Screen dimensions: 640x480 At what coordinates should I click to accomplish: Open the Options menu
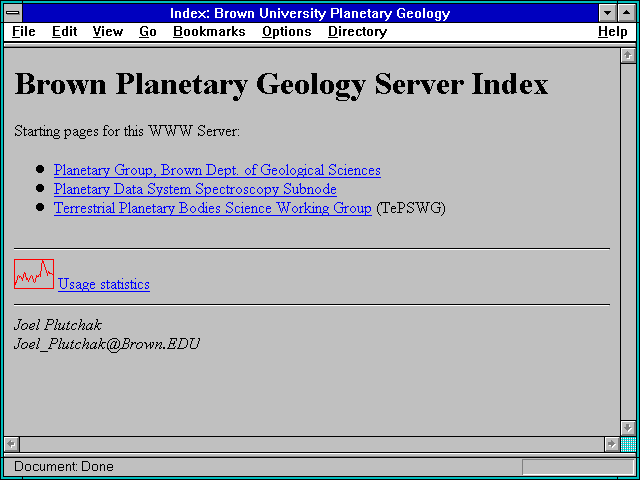pos(287,32)
